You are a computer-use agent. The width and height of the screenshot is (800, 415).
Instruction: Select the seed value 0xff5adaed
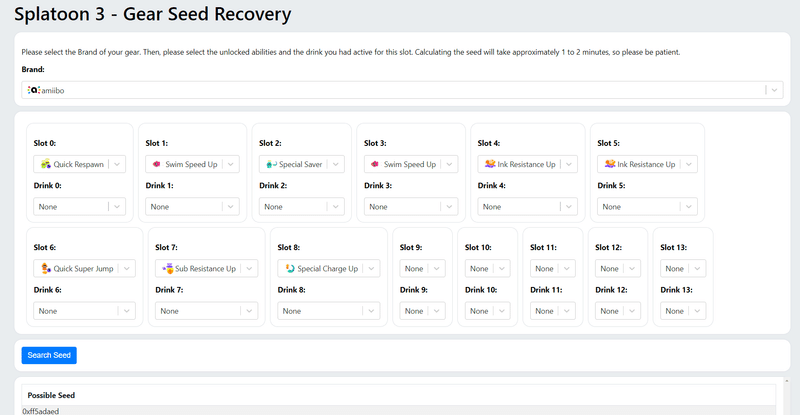(x=40, y=411)
